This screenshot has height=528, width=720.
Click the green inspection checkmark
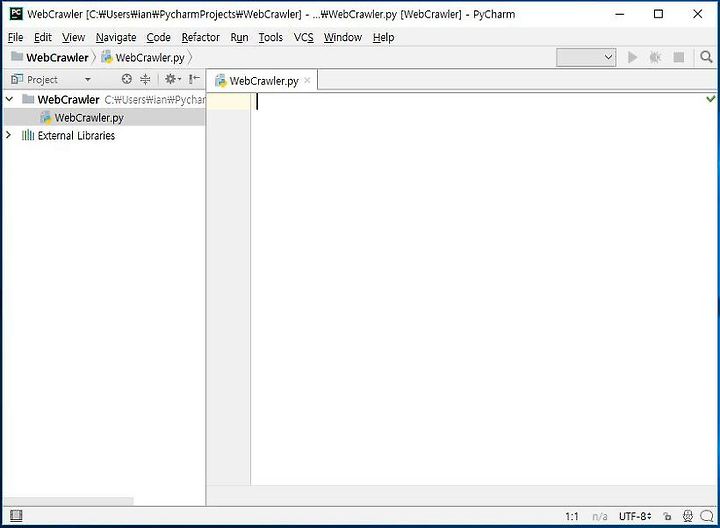(710, 99)
